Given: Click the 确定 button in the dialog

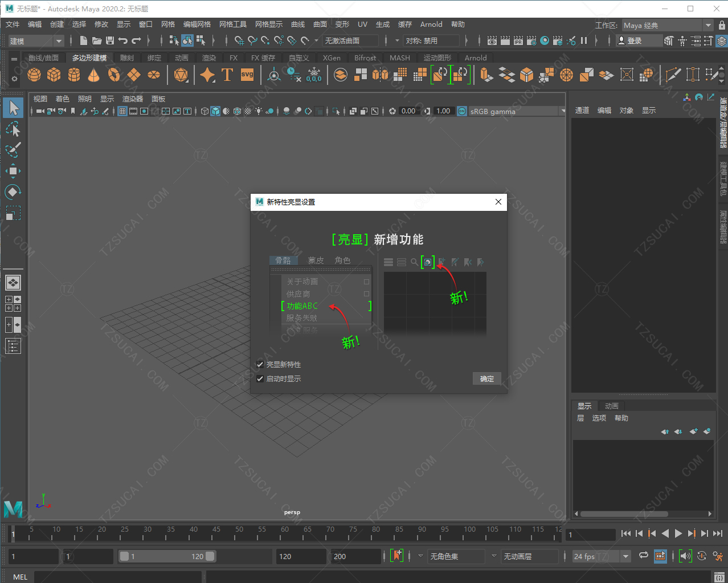Looking at the screenshot, I should [487, 379].
